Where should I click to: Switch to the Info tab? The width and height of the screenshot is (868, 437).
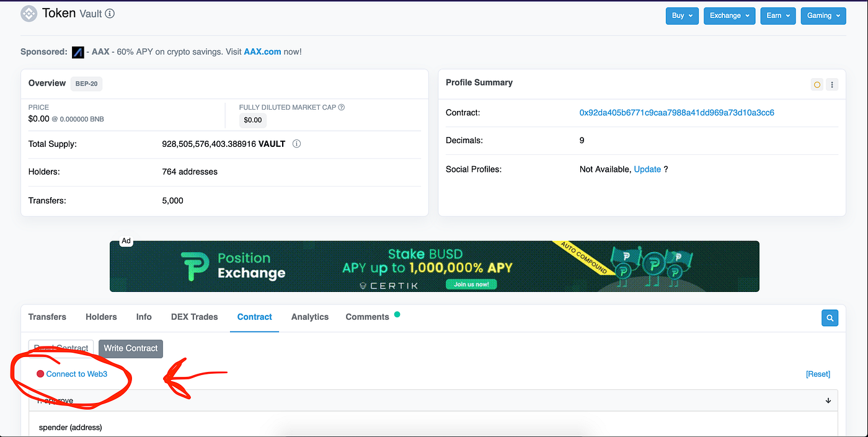click(144, 317)
